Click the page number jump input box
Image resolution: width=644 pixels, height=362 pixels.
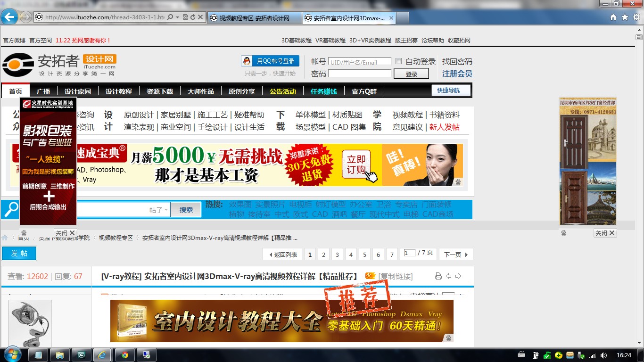[410, 253]
